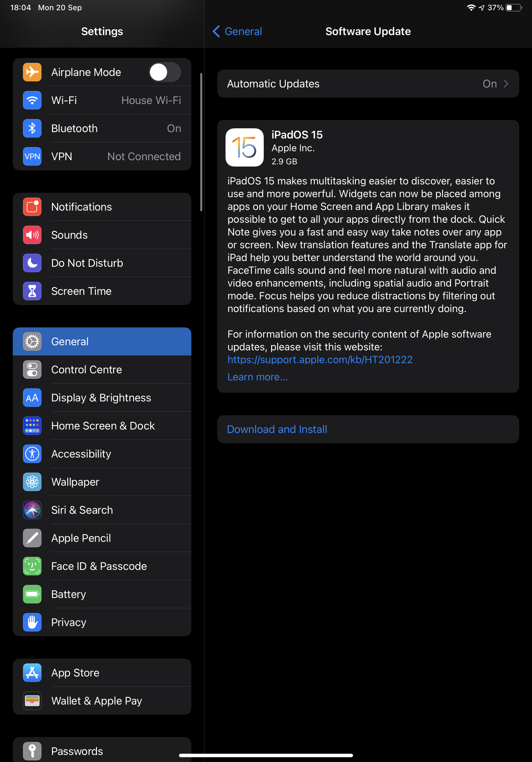The height and width of the screenshot is (762, 532).
Task: Tap the Face ID & Passcode icon
Action: [x=32, y=566]
